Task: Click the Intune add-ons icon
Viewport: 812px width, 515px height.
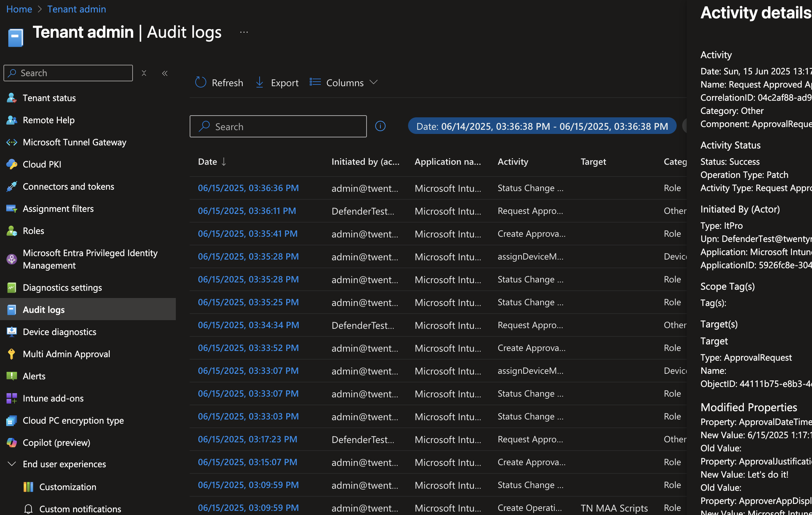Action: point(12,398)
